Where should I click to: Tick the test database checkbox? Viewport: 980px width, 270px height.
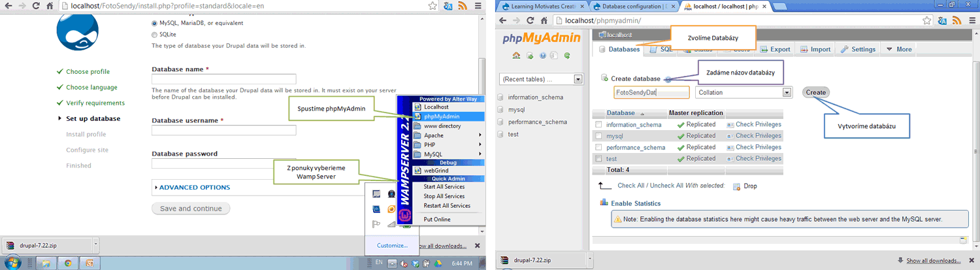point(598,159)
